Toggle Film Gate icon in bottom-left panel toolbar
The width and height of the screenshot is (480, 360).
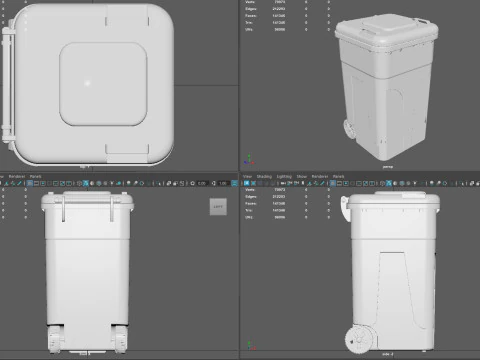click(x=36, y=183)
